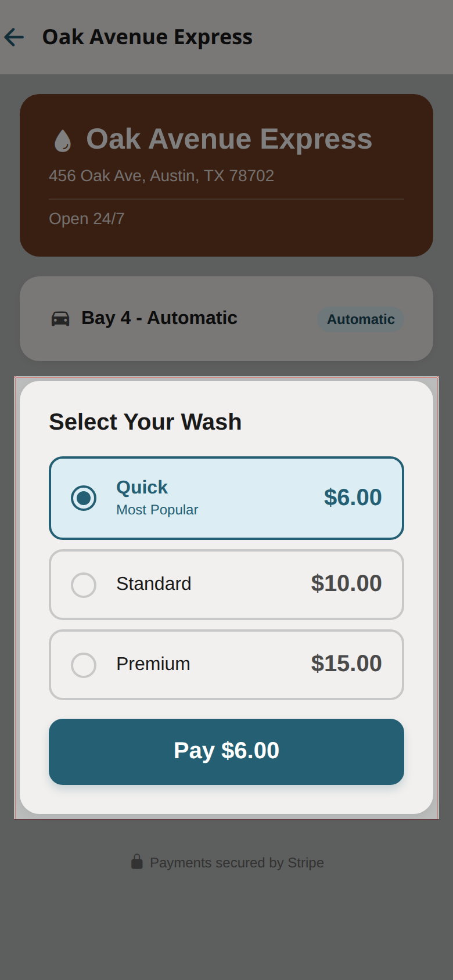Click the water droplet icon
The height and width of the screenshot is (980, 453).
63,139
